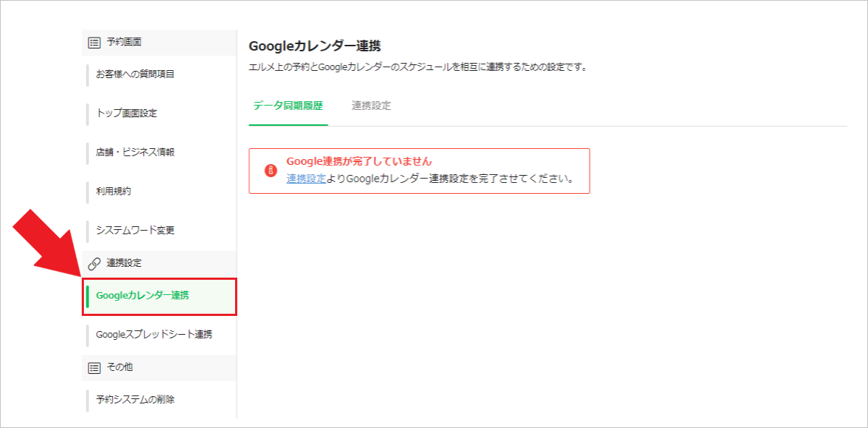Click the 予約画面 section header label
This screenshot has height=428, width=868.
point(124,42)
